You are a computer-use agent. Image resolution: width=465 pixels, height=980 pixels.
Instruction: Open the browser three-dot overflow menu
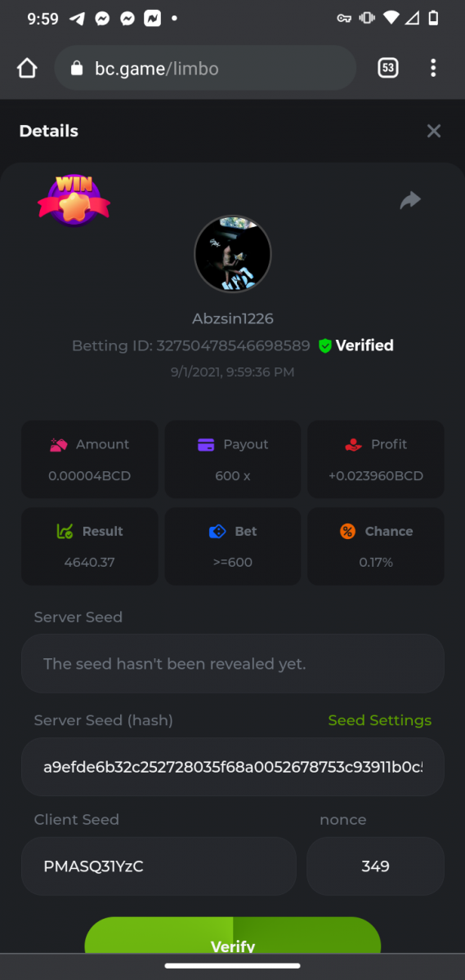coord(433,69)
